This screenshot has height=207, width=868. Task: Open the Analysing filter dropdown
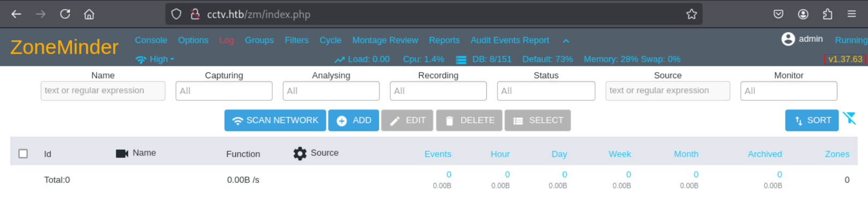coord(331,91)
